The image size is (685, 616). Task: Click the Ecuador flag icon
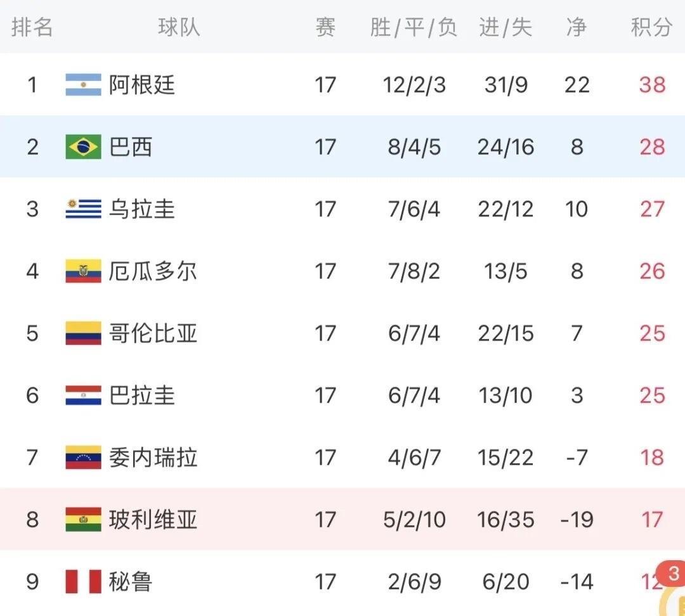(x=83, y=271)
